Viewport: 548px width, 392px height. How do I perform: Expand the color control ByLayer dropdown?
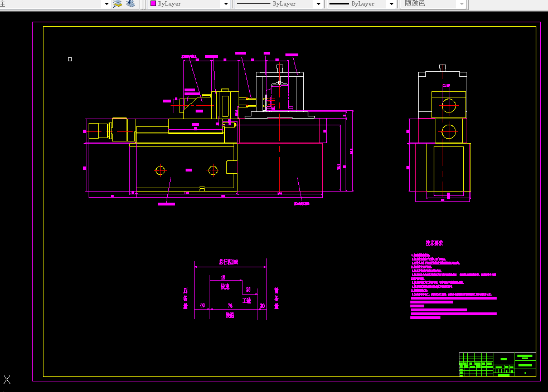[x=226, y=4]
